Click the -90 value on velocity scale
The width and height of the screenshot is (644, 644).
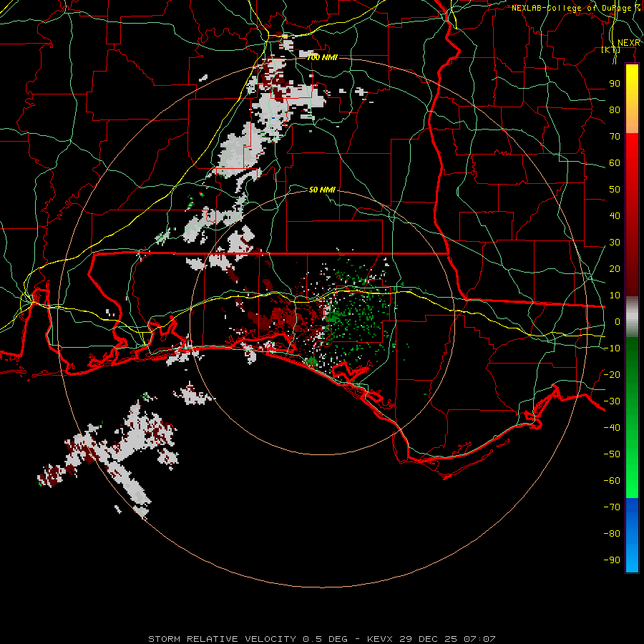pos(612,560)
